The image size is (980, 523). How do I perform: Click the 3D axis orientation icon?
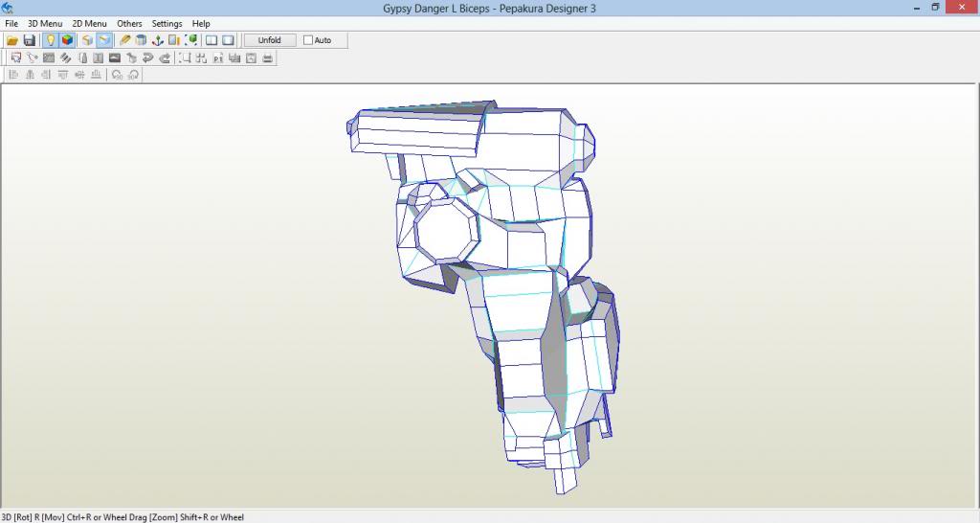[158, 40]
